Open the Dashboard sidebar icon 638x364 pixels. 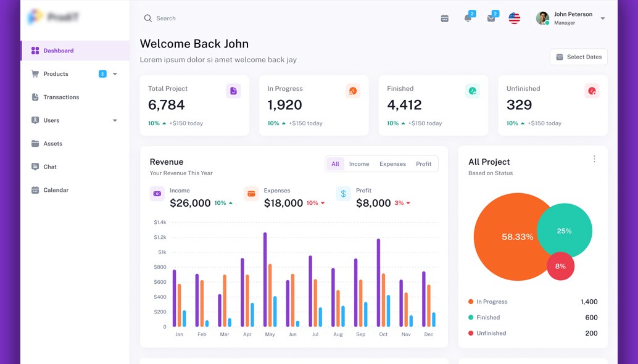coord(35,50)
